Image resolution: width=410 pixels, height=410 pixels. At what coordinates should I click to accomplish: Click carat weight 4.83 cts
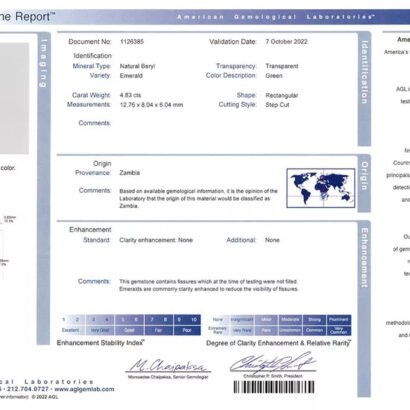pos(130,95)
